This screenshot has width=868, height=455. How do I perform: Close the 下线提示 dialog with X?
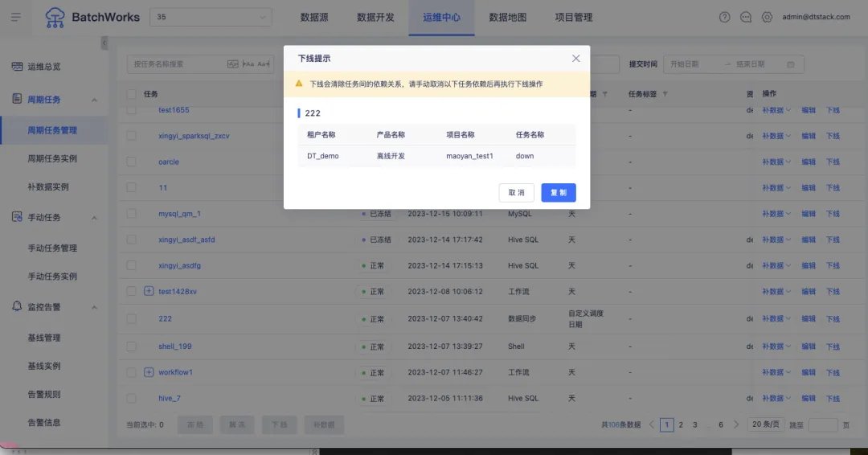(575, 58)
